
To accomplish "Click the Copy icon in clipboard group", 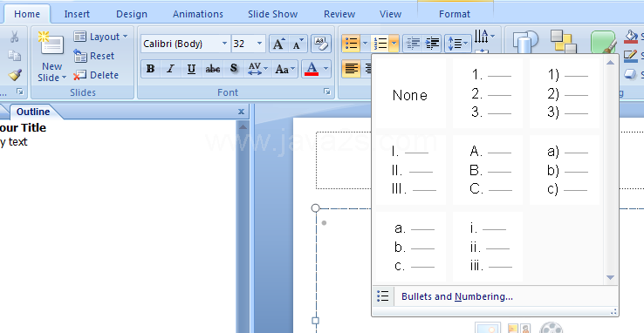I will coord(14,56).
